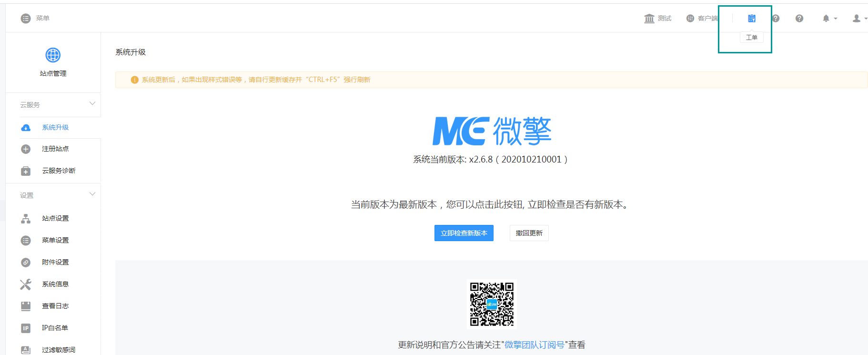
Task: Open 查看日志 in the sidebar
Action: click(55, 306)
